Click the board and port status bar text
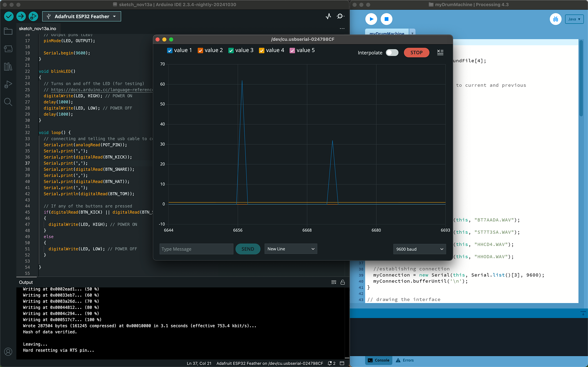 (269, 363)
